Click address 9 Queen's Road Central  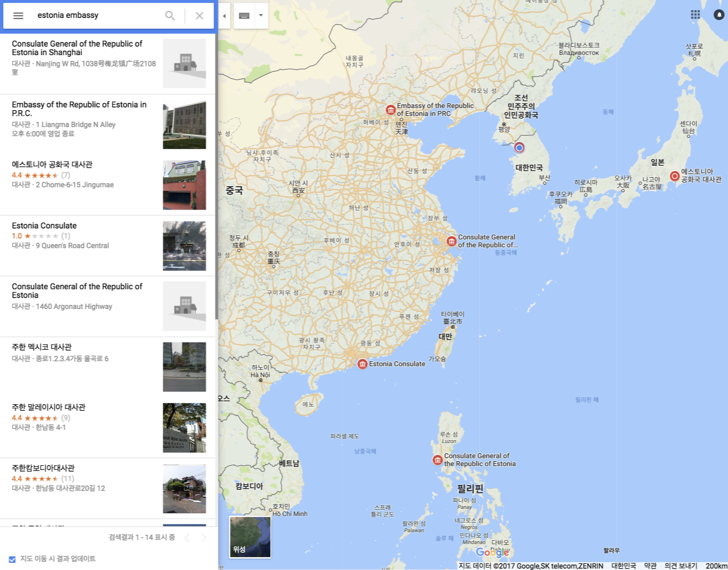72,245
